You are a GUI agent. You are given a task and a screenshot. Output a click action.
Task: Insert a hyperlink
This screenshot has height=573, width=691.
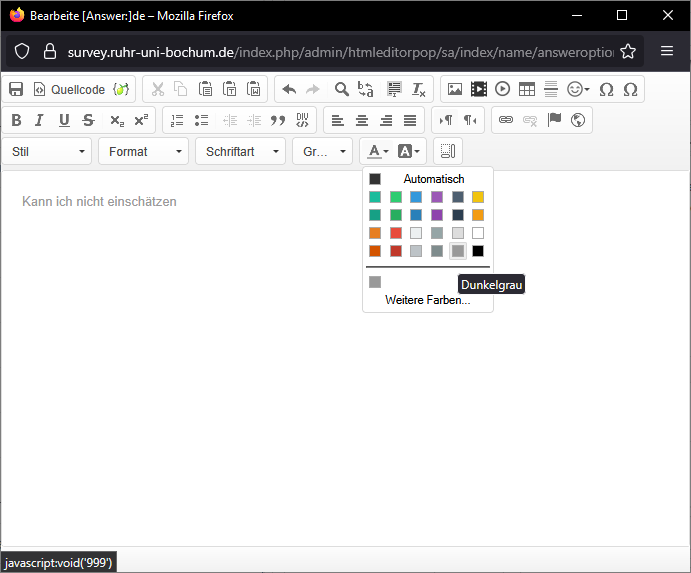pos(505,120)
